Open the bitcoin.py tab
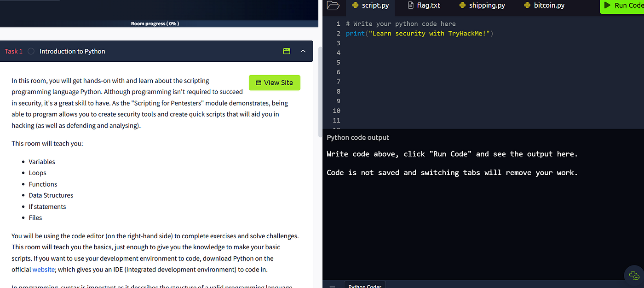This screenshot has height=288, width=644. tap(544, 6)
